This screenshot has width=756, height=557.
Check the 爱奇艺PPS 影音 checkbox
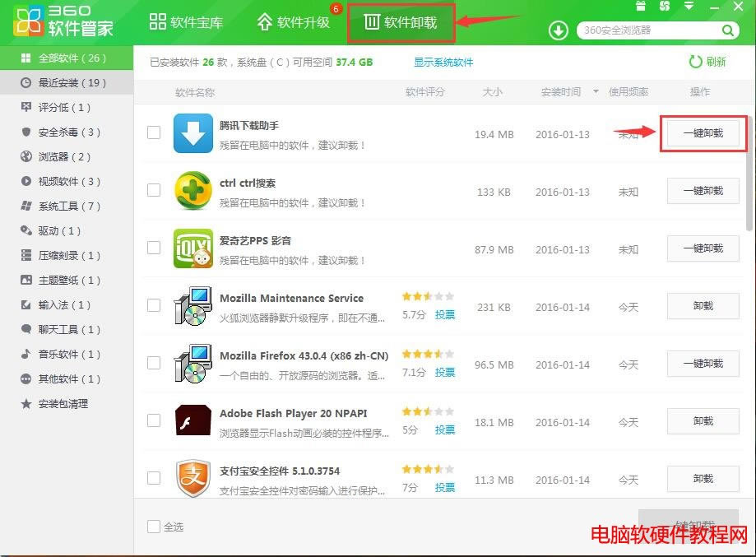(154, 248)
